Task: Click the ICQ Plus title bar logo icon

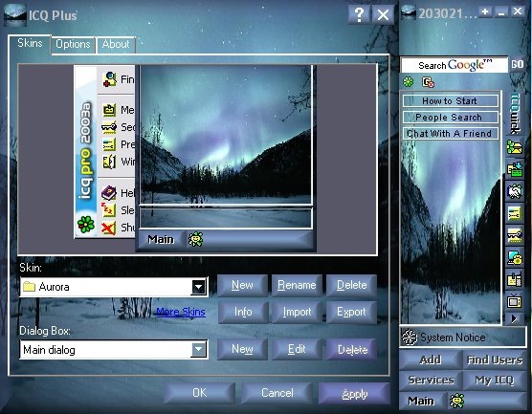Action: coord(15,14)
